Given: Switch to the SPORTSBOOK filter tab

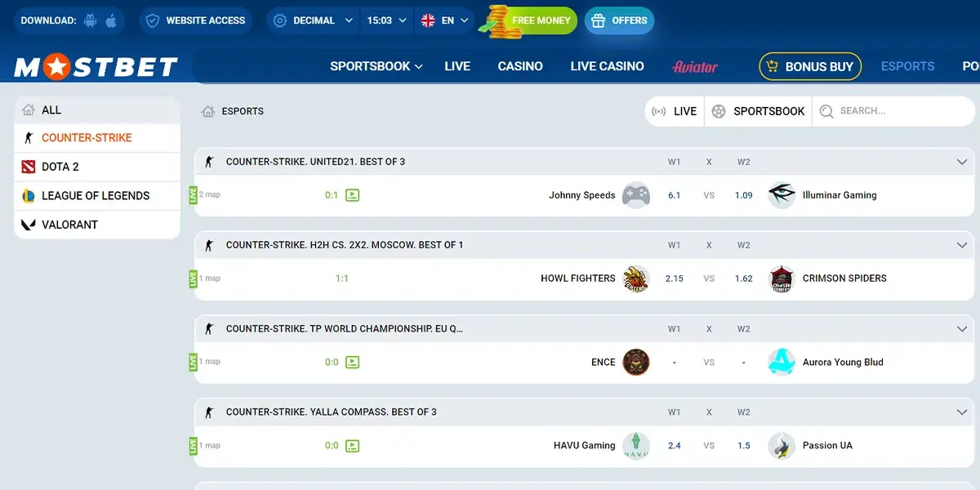Looking at the screenshot, I should [x=758, y=111].
